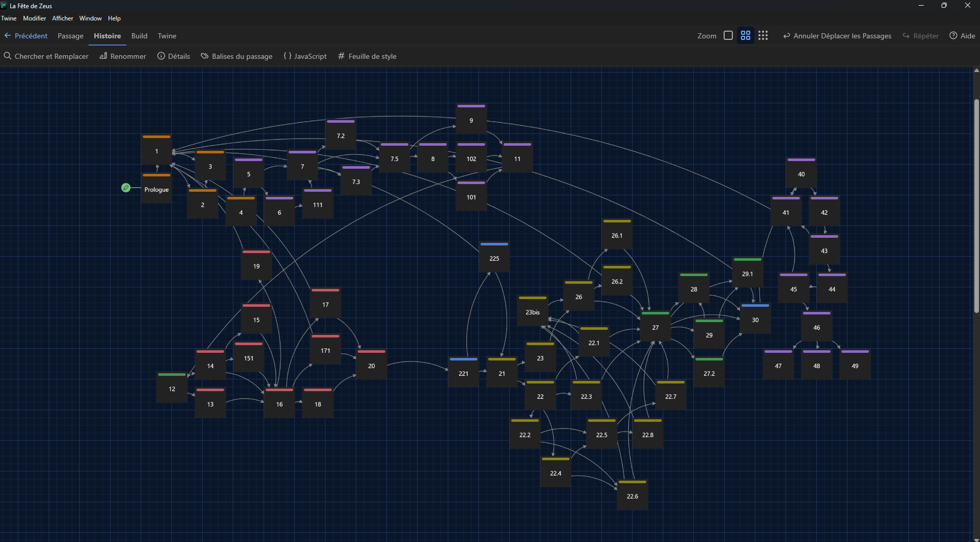Screen dimensions: 980x542
Task: Click Annuler Déplacer les Passages
Action: point(837,36)
